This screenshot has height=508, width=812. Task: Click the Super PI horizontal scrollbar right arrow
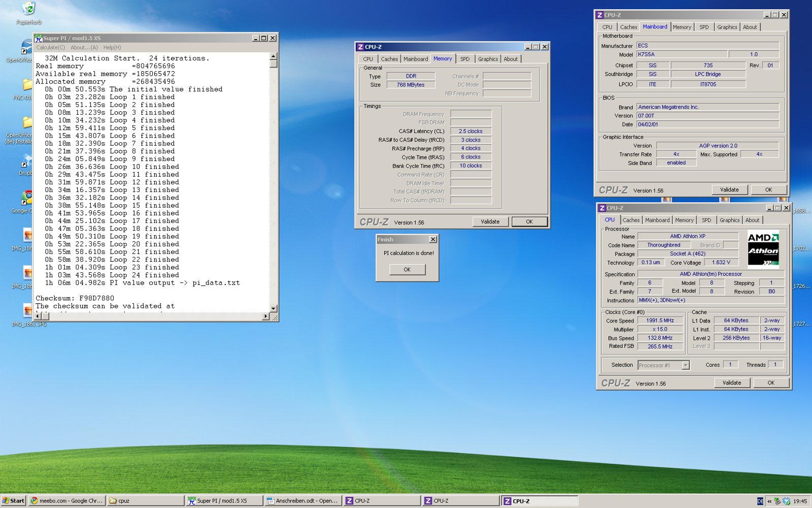[265, 316]
